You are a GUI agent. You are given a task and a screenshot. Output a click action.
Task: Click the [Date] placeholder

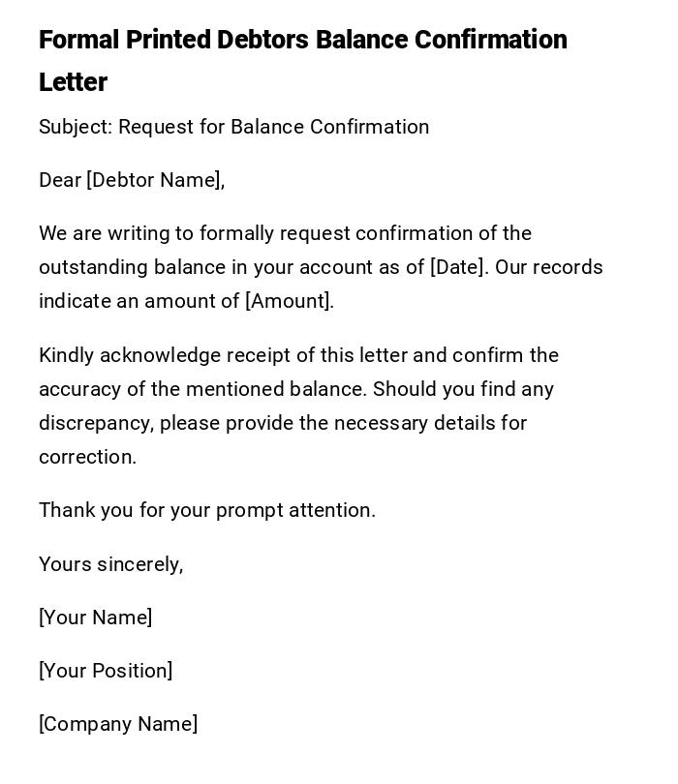(x=457, y=267)
